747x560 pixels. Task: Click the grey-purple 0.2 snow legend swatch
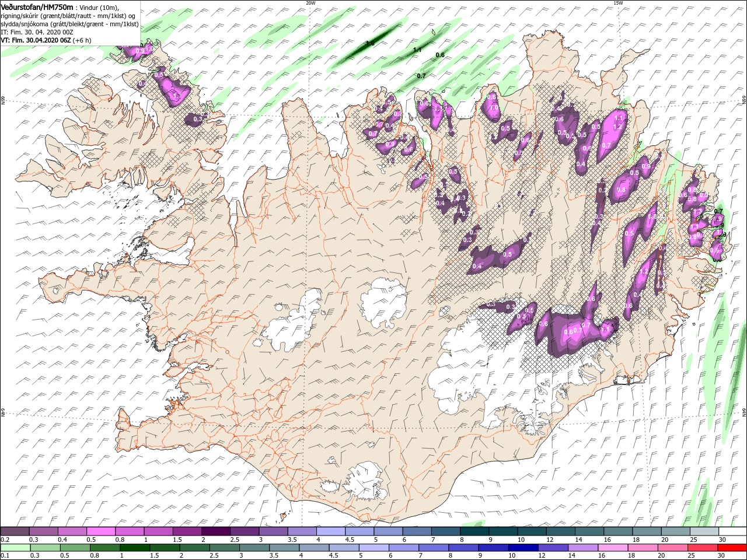pos(15,531)
